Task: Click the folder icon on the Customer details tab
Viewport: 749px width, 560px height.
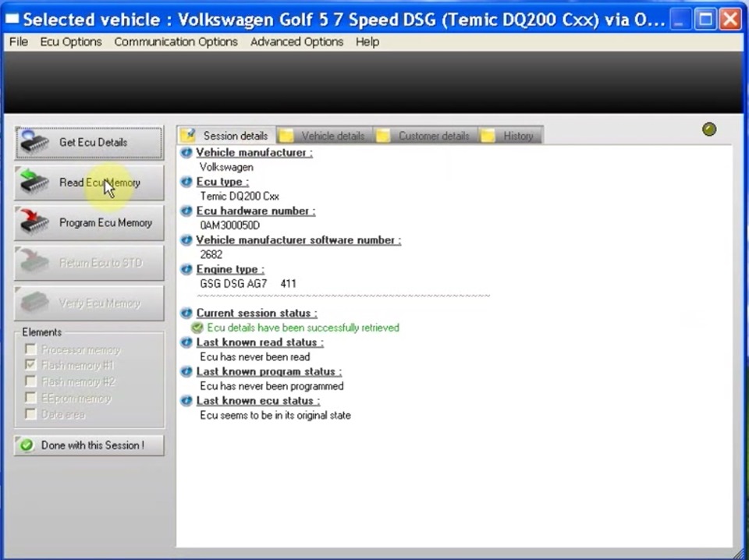Action: (383, 136)
